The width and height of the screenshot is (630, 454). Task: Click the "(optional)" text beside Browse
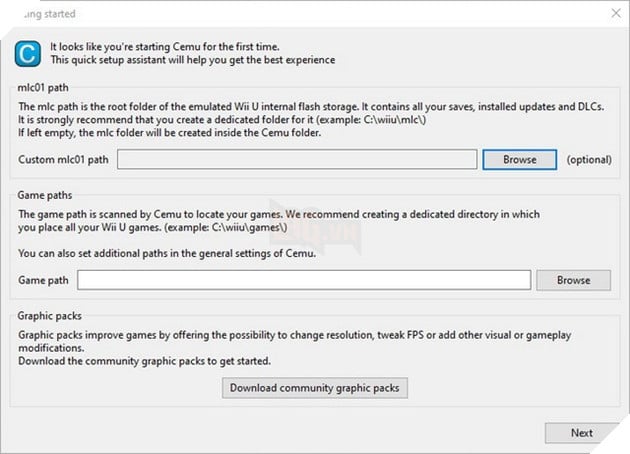[592, 160]
